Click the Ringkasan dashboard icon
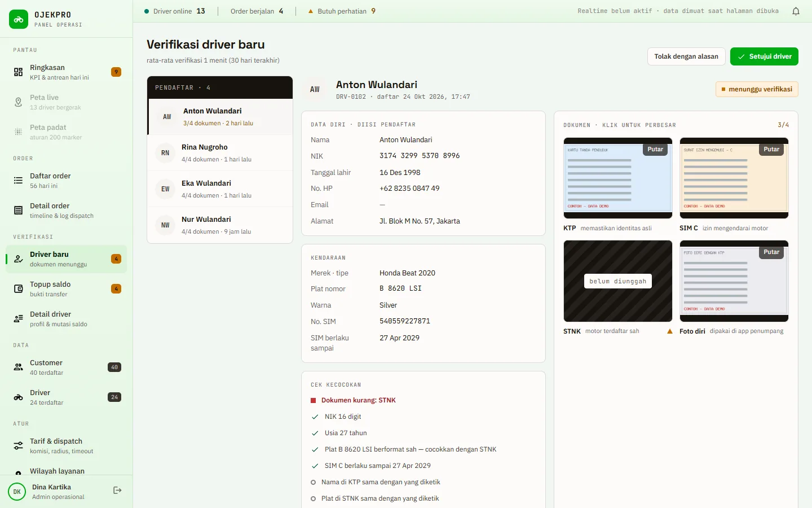This screenshot has height=508, width=812. [x=19, y=72]
